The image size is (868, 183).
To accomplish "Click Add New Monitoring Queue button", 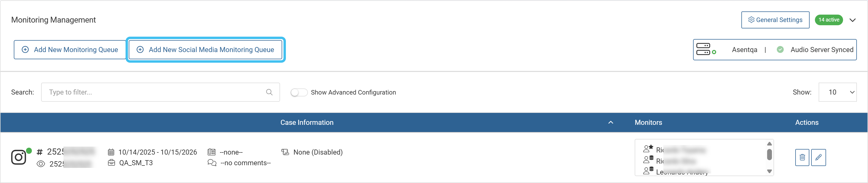I will (x=70, y=50).
